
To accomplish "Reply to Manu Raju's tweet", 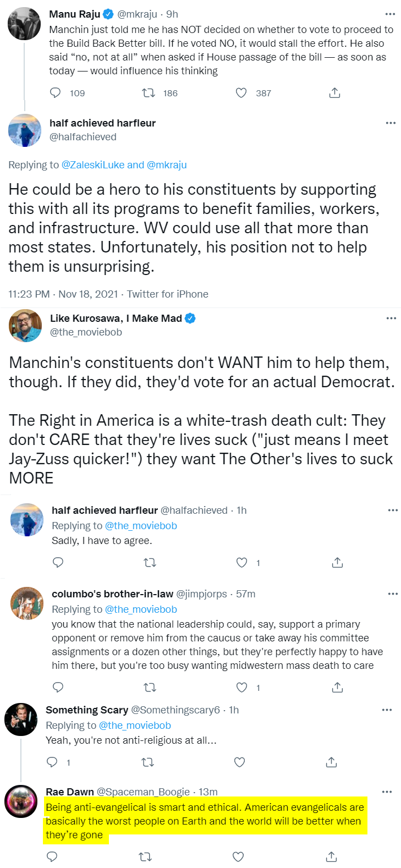I will tap(56, 93).
